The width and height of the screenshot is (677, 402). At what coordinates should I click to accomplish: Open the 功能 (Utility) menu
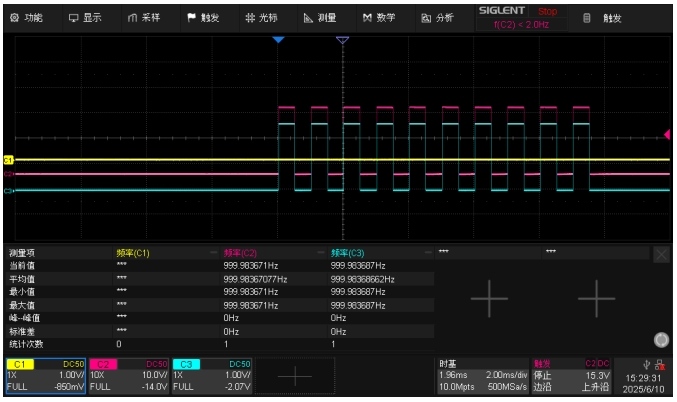point(27,17)
